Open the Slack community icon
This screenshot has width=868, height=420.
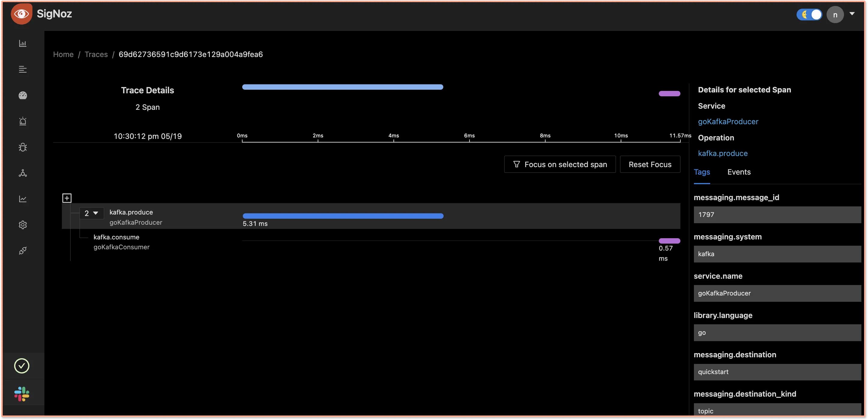point(22,394)
